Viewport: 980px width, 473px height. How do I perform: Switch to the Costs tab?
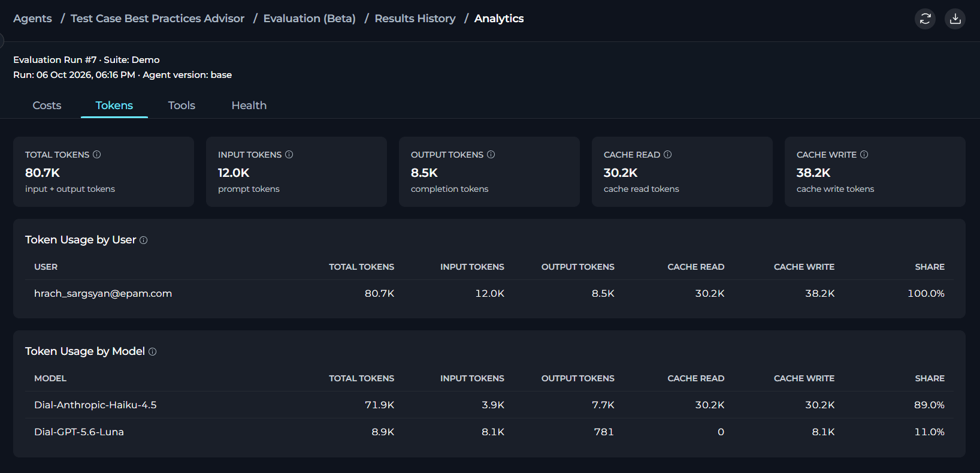pyautogui.click(x=47, y=106)
